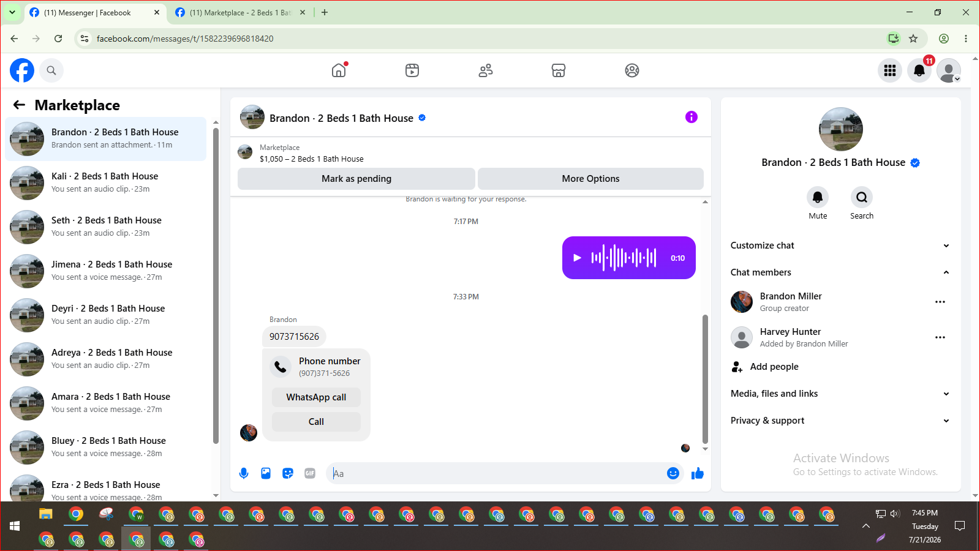Image resolution: width=980 pixels, height=551 pixels.
Task: Open the nine-dot Menu grid
Action: point(890,70)
